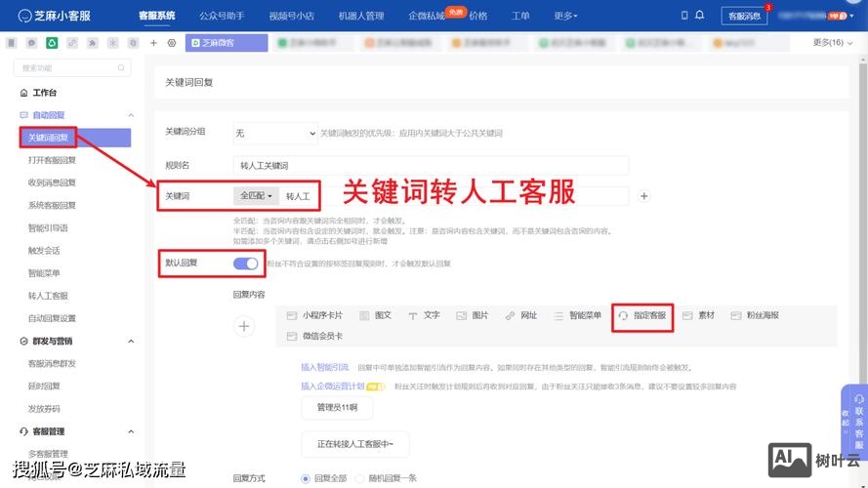This screenshot has width=868, height=488.
Task: Click the 正在转接人工客服中~ reply message
Action: point(354,444)
